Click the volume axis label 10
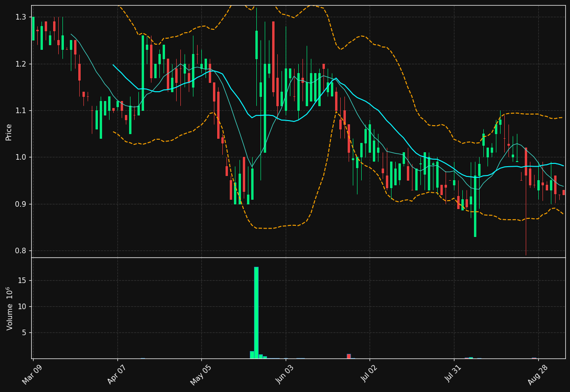Screen dimensions: 570x392 tap(22, 307)
